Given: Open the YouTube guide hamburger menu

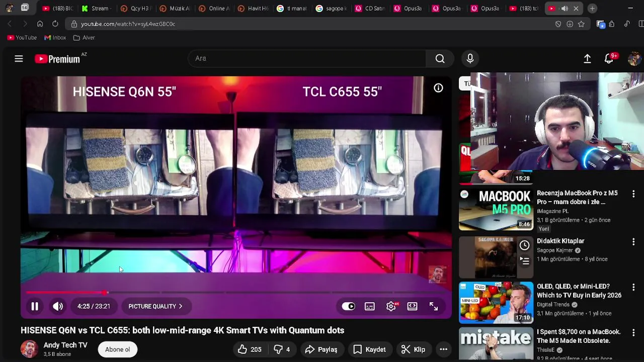Looking at the screenshot, I should (19, 59).
